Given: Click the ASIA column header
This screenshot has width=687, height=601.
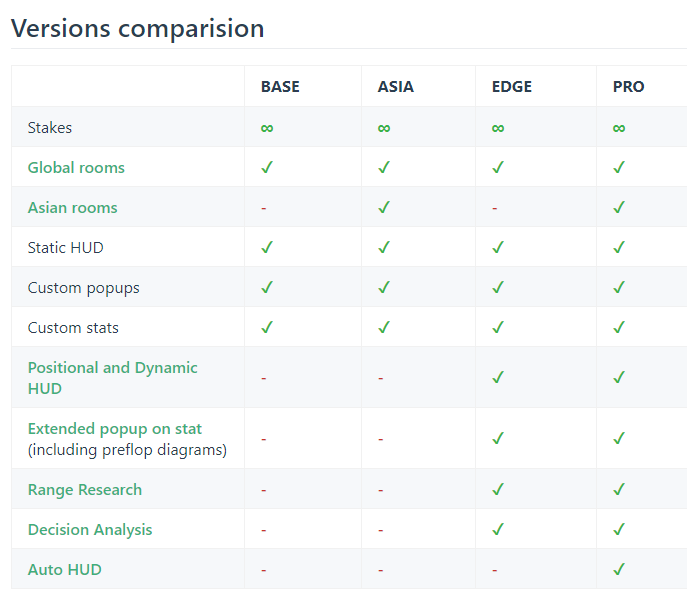Looking at the screenshot, I should coord(396,87).
